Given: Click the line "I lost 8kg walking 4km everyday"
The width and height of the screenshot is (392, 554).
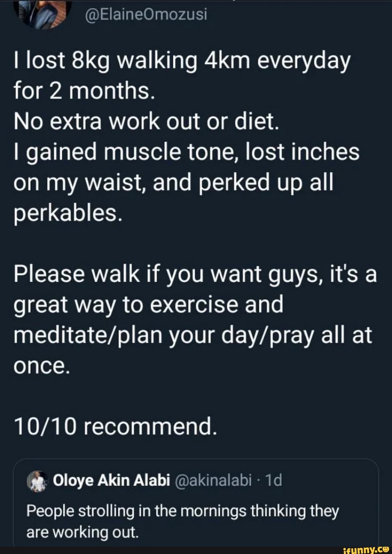Looking at the screenshot, I should [182, 60].
